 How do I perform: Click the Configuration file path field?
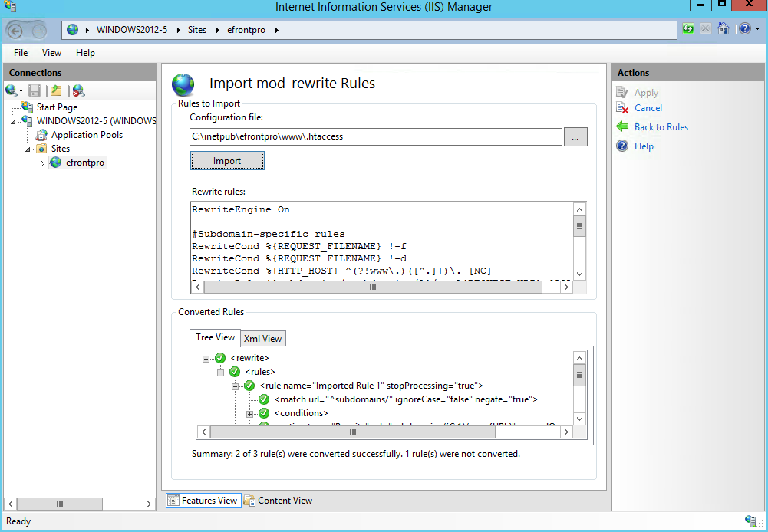pyautogui.click(x=376, y=137)
